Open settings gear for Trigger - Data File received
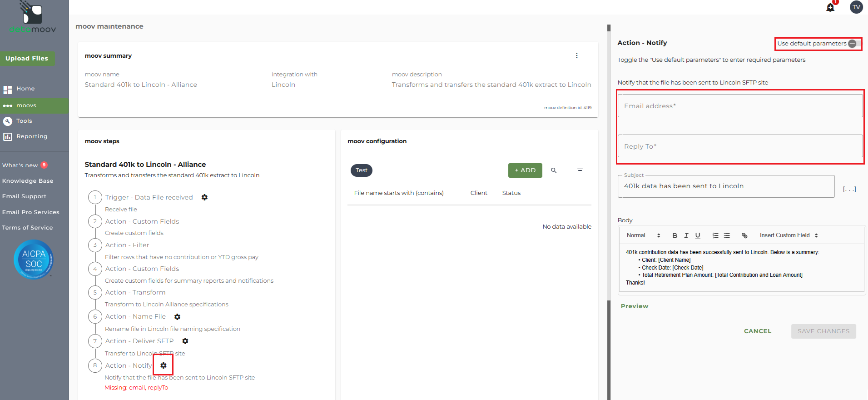The height and width of the screenshot is (400, 868). (x=205, y=197)
